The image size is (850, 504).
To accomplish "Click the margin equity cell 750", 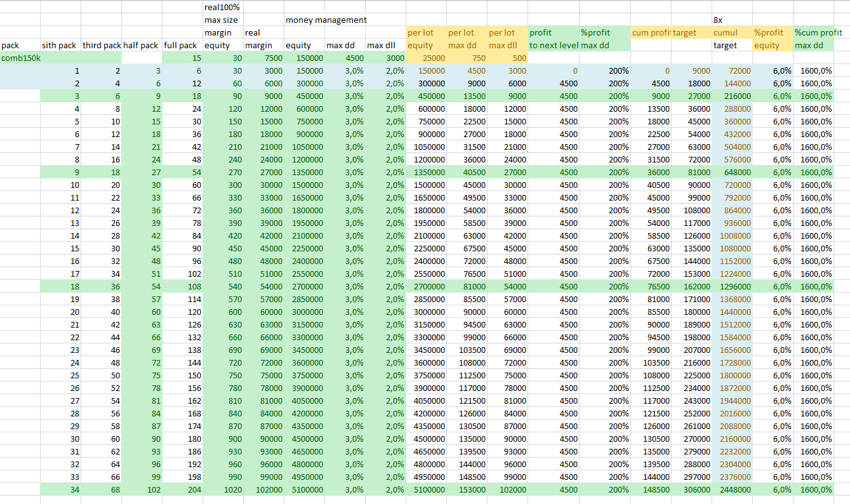I will coord(223,375).
